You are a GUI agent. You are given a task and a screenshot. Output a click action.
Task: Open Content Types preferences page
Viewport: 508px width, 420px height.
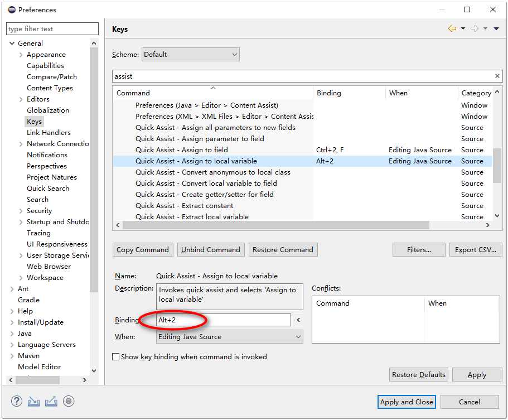pyautogui.click(x=50, y=88)
